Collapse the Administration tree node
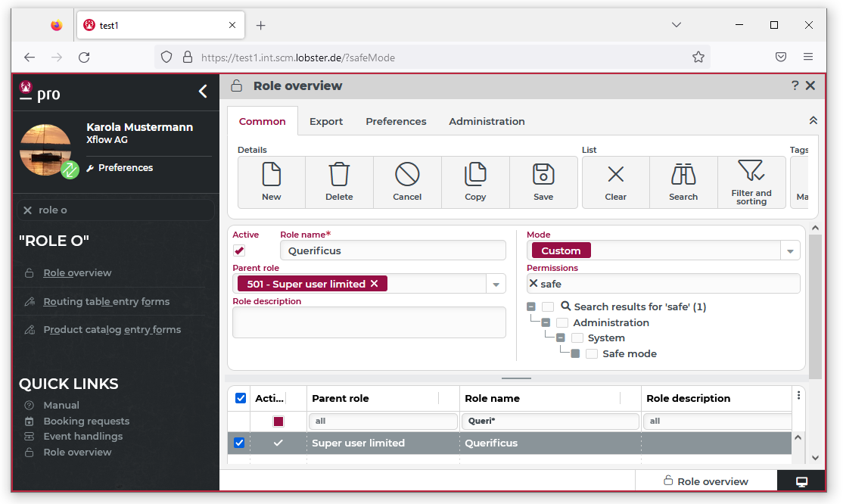This screenshot has width=843, height=504. coord(546,322)
